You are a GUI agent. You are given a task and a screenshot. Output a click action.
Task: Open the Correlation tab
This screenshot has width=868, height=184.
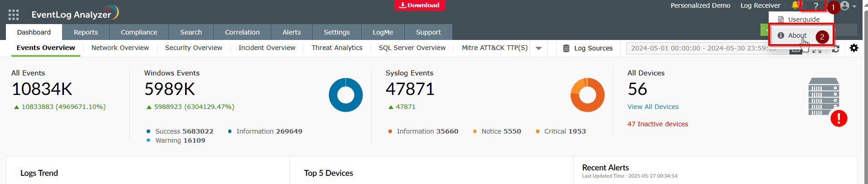242,32
